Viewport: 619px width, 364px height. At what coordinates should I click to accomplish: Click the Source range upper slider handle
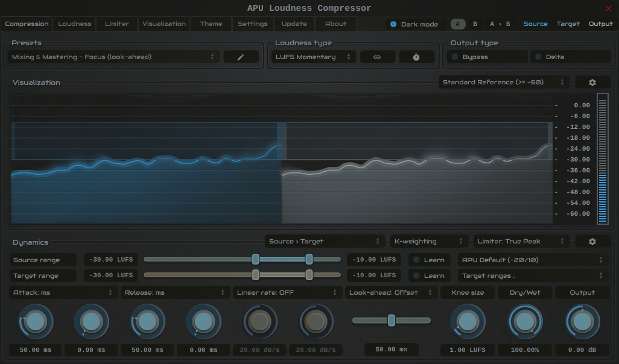(x=309, y=259)
